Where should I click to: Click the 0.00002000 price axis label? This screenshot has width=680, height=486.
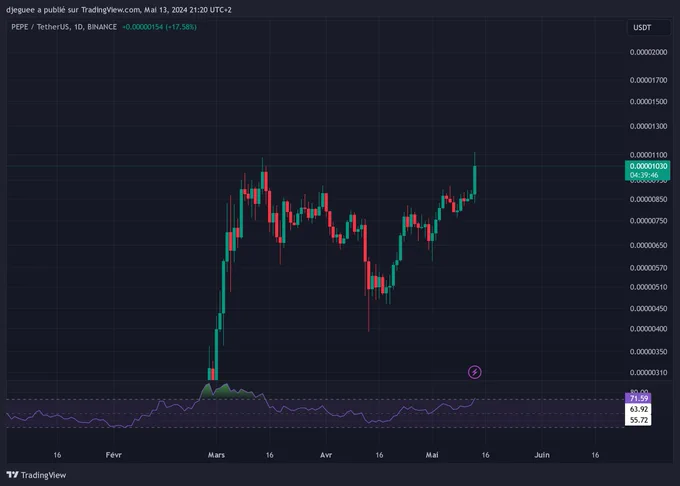[648, 52]
